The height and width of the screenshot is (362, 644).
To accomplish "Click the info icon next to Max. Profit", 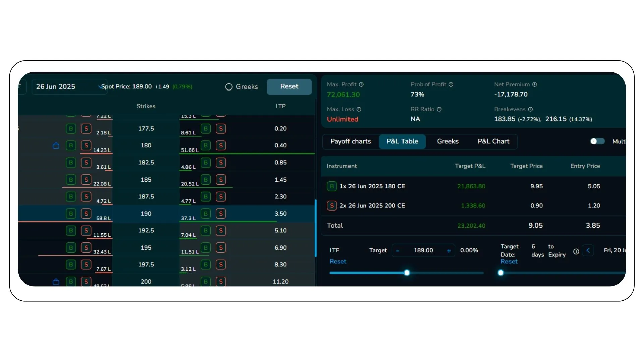I will (x=361, y=84).
